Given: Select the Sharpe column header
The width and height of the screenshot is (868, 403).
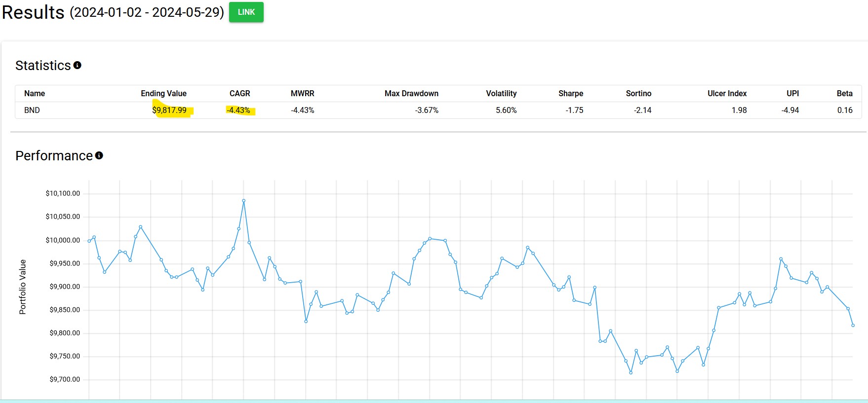Looking at the screenshot, I should (571, 93).
